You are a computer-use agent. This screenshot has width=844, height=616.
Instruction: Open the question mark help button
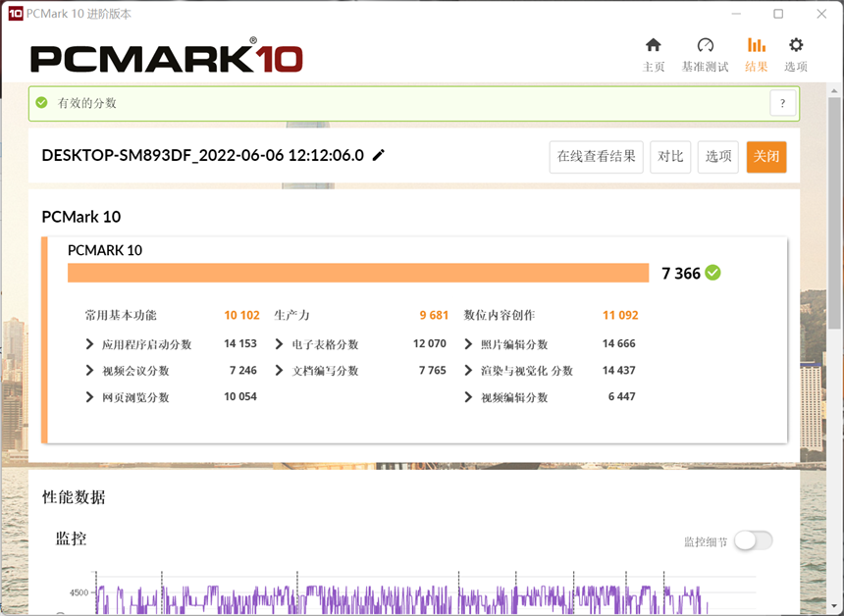pos(782,103)
